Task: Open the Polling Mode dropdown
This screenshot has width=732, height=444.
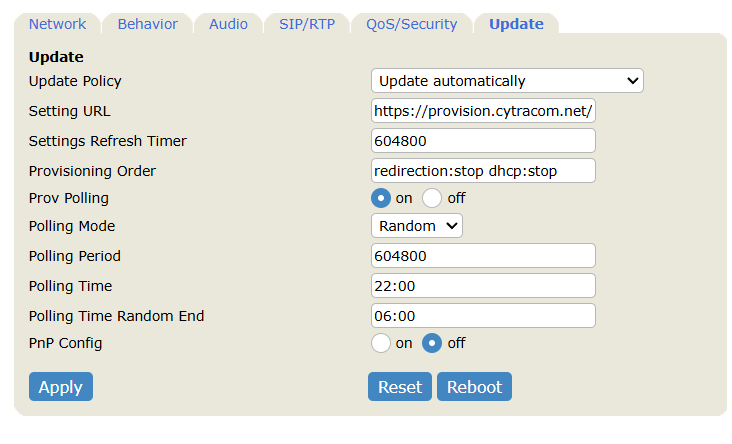Action: 417,226
